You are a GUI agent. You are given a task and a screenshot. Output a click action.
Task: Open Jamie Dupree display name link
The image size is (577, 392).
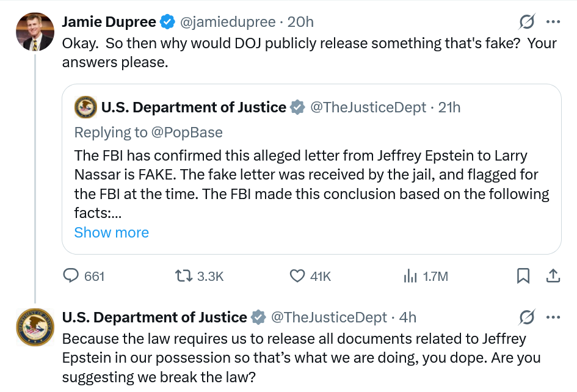109,23
